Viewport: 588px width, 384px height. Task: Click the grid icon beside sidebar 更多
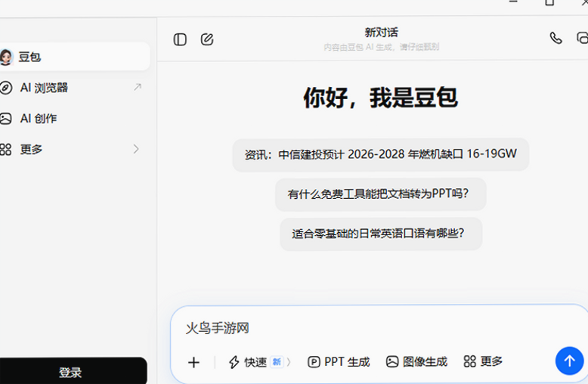pos(5,149)
